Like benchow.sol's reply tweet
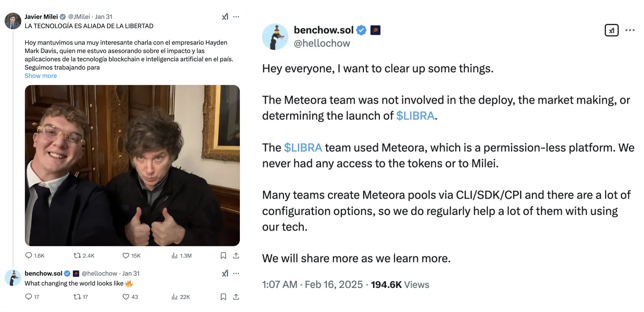This screenshot has width=644, height=312. pos(126,297)
